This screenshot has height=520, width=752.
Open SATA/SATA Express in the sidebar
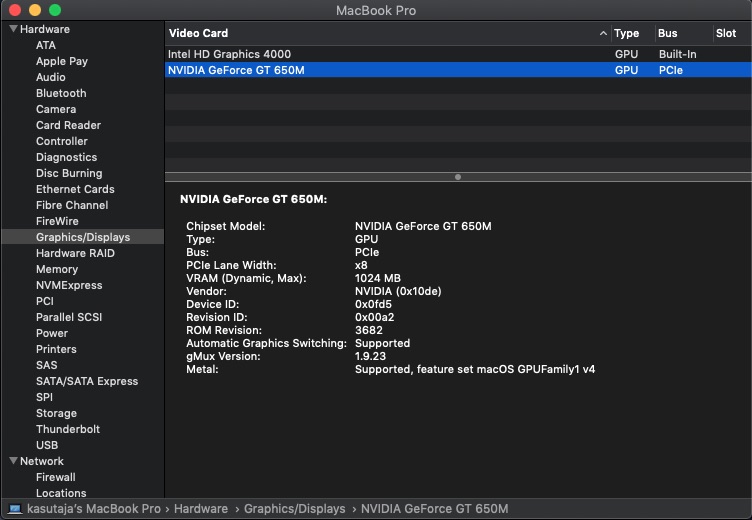(87, 381)
